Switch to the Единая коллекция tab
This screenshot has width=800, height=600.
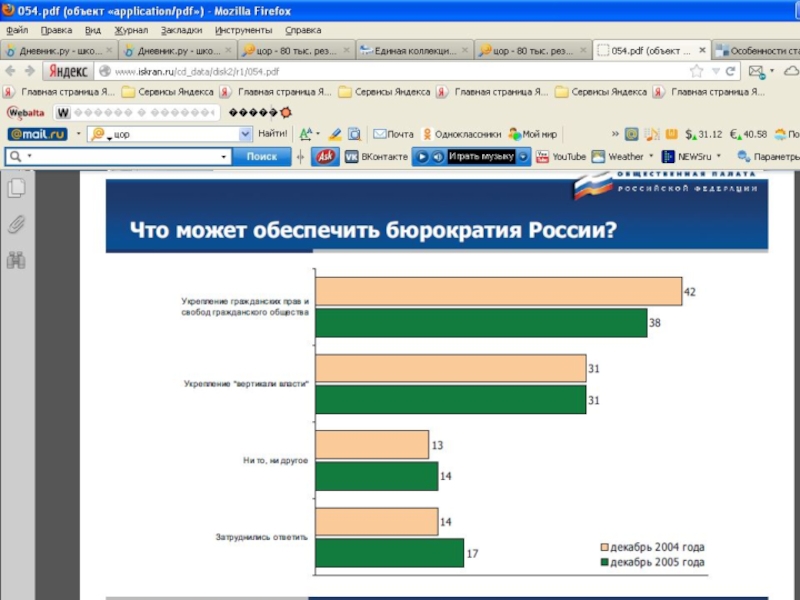tap(414, 50)
